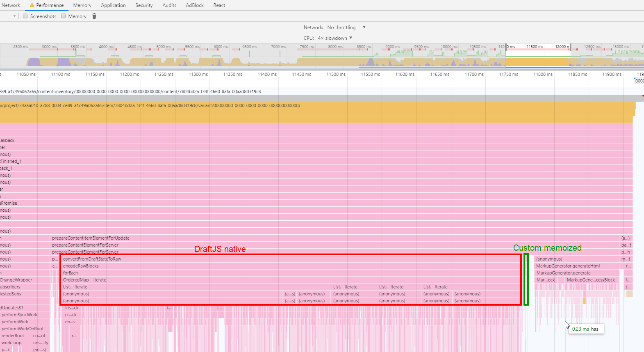Select the ins...ck flame bar

point(72,308)
